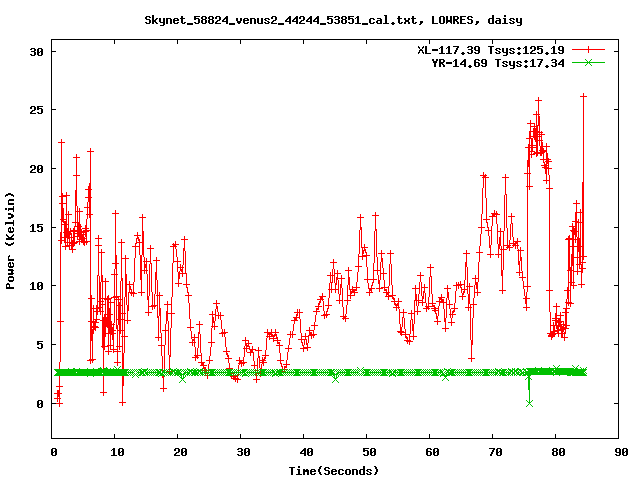Click the red legend line sample for XL
The image size is (640, 480).
588,50
